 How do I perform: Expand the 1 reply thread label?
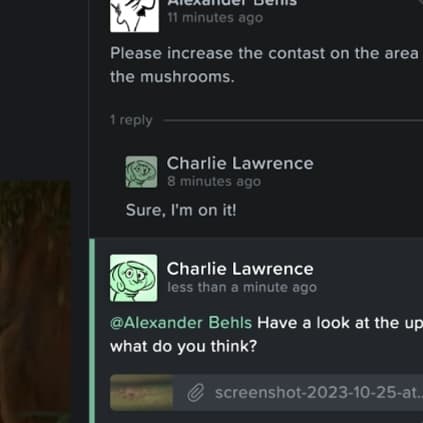(x=131, y=120)
